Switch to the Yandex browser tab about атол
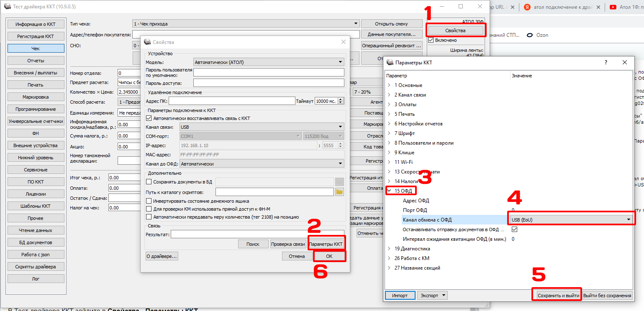The width and height of the screenshot is (644, 311). tap(561, 7)
